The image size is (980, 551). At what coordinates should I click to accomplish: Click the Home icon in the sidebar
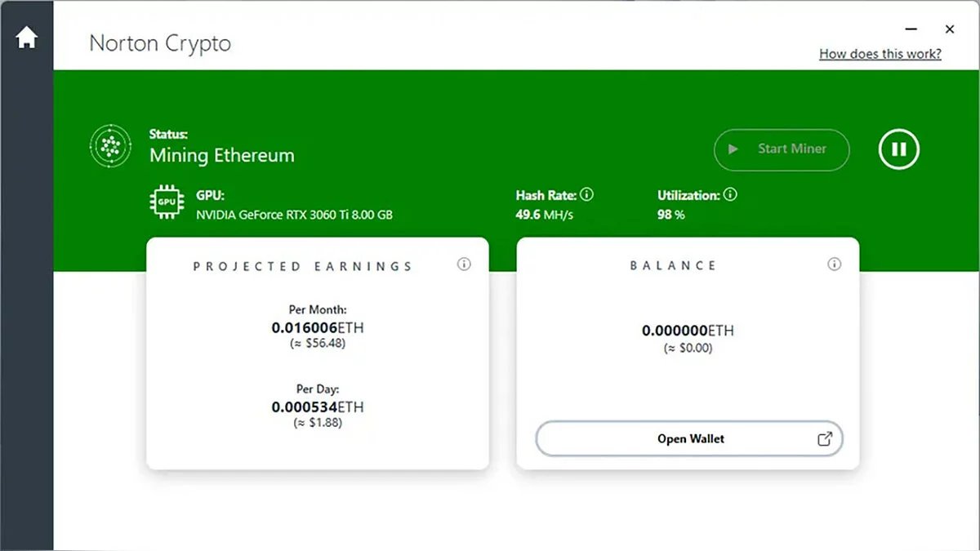26,38
